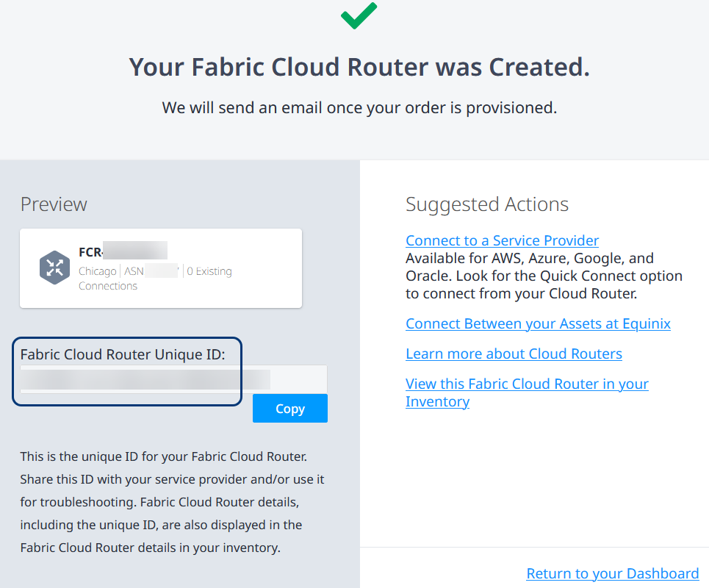Click Fabric Cloud Router Unique ID label
Screen dimensions: 709x588
pyautogui.click(x=123, y=354)
